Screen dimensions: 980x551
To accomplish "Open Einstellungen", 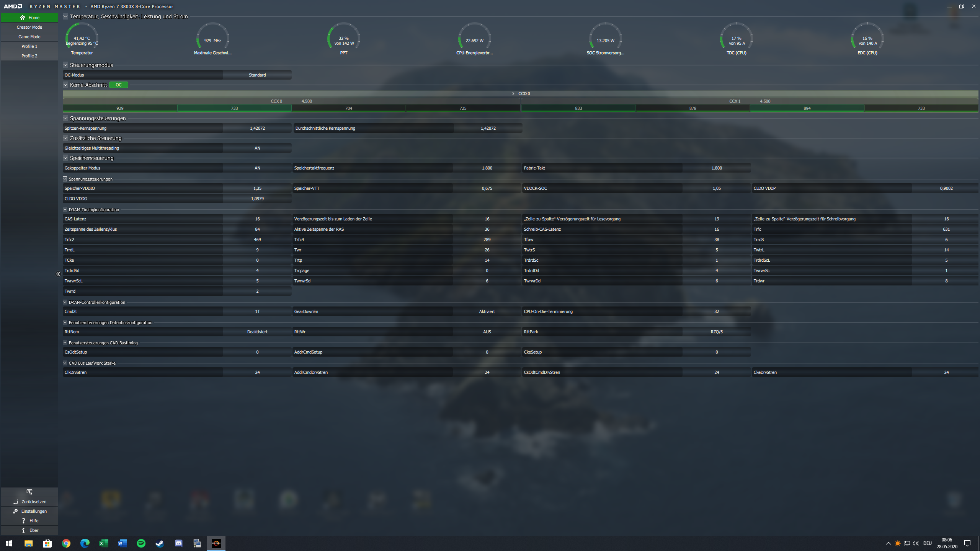I will click(x=29, y=511).
